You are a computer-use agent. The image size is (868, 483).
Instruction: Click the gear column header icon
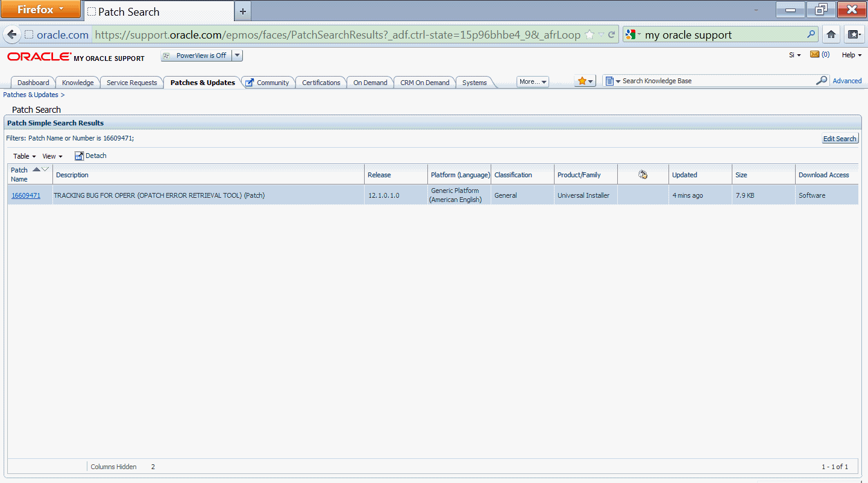643,175
